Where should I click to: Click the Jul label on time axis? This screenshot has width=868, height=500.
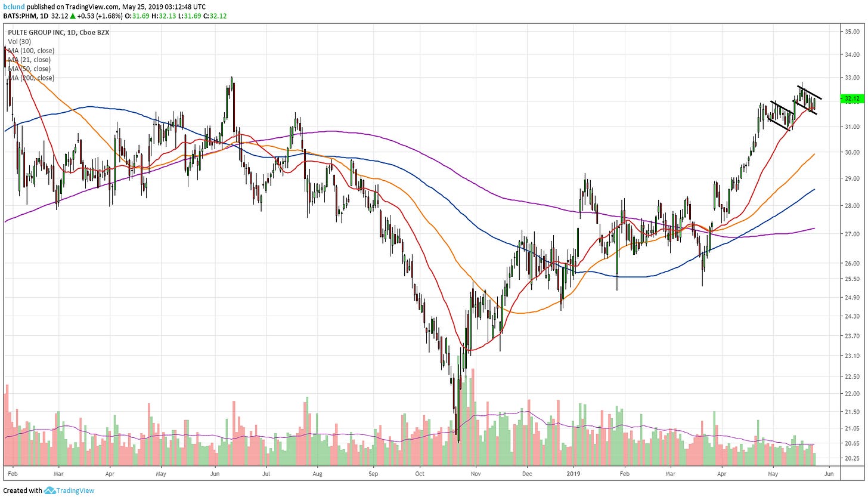pos(266,473)
